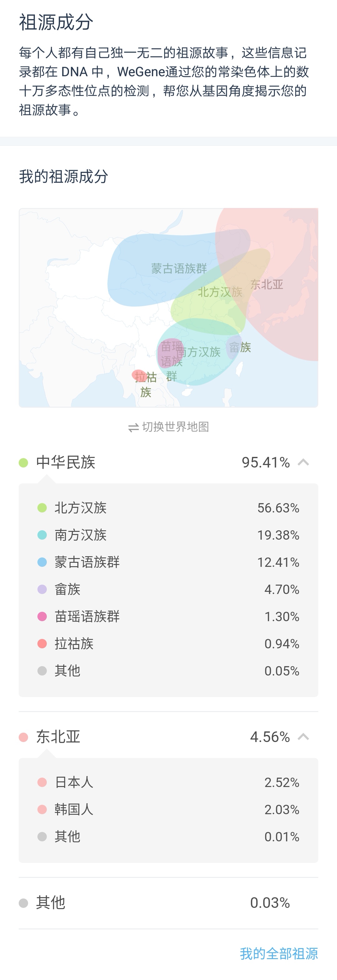The width and height of the screenshot is (337, 980).
Task: Click the pink dot beside 东北亚
Action: click(23, 737)
